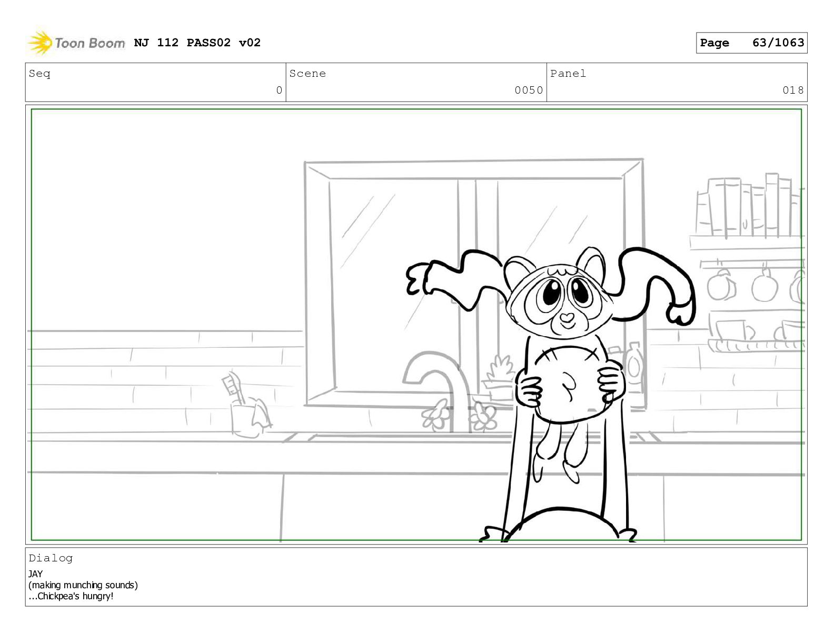This screenshot has height=644, width=834.
Task: Click the storyboard panel drawing of the lemur
Action: 416,325
